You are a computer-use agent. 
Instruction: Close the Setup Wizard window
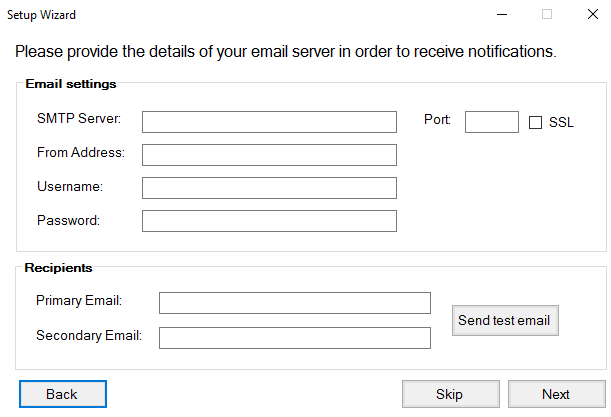593,14
